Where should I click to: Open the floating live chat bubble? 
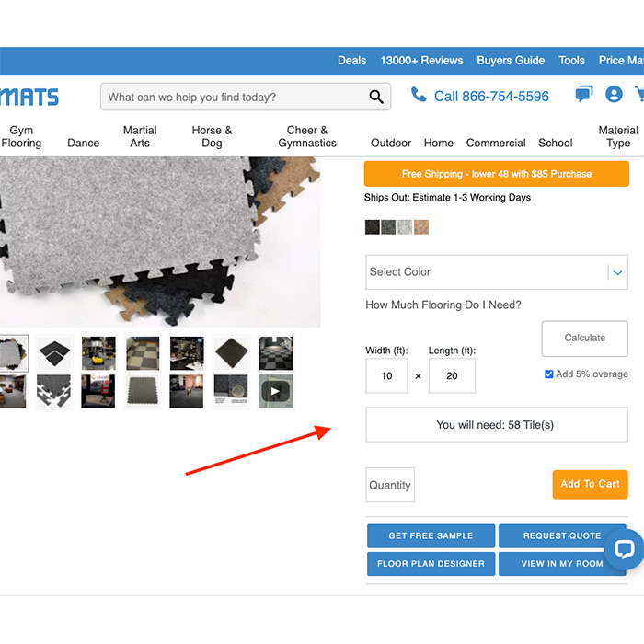point(625,550)
